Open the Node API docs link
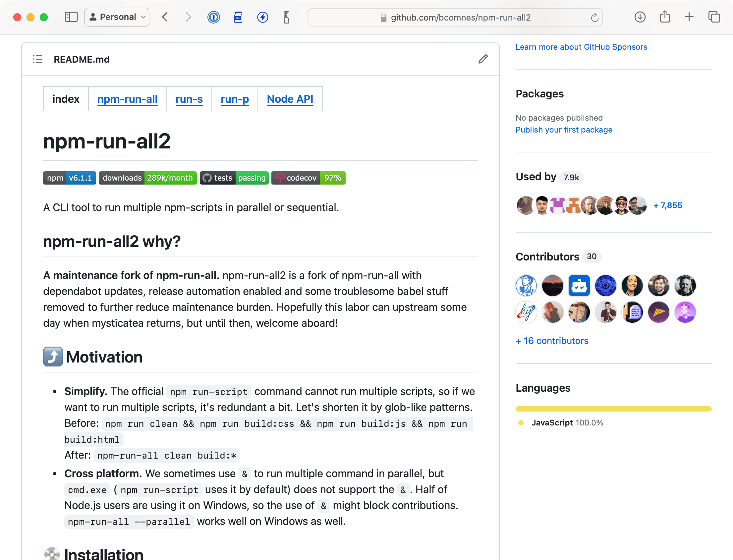This screenshot has height=560, width=733. point(290,99)
